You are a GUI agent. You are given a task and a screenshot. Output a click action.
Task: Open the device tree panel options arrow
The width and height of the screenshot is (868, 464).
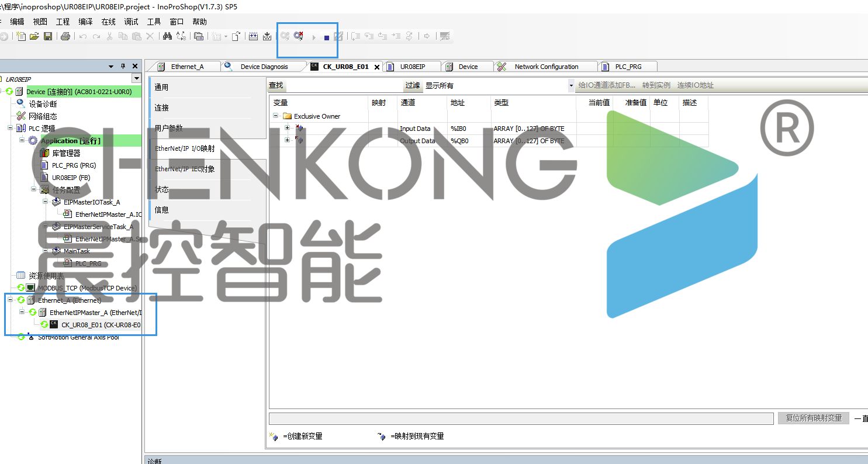[111, 66]
